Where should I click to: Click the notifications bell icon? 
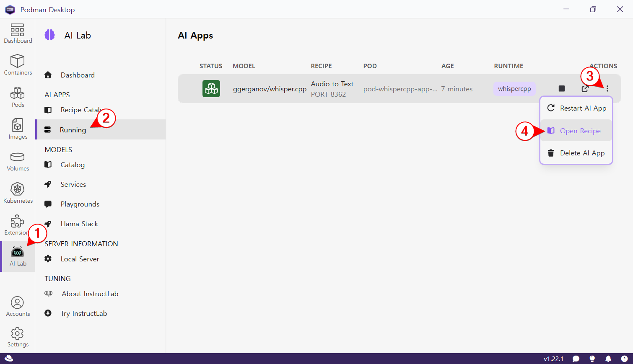(608, 359)
